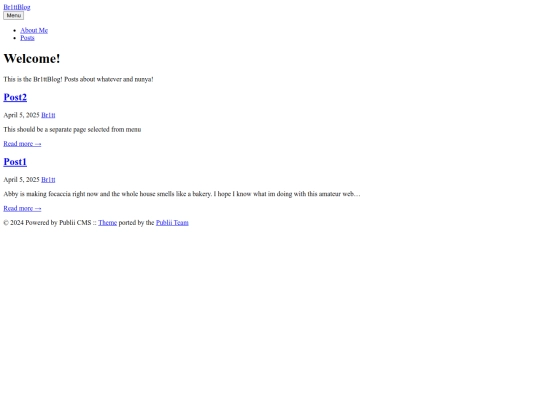Visit the Publii Team footer link
The height and width of the screenshot is (405, 540).
tap(172, 223)
